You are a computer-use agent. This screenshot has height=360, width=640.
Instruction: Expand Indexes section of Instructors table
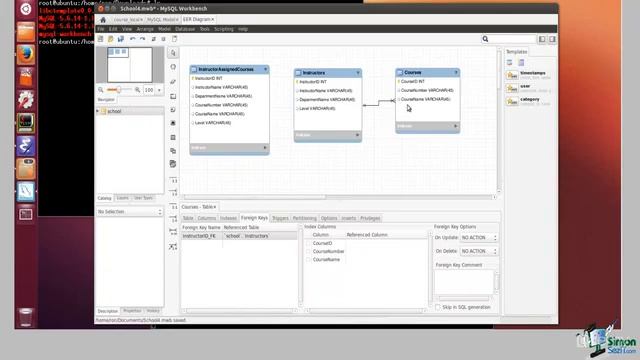coord(357,135)
